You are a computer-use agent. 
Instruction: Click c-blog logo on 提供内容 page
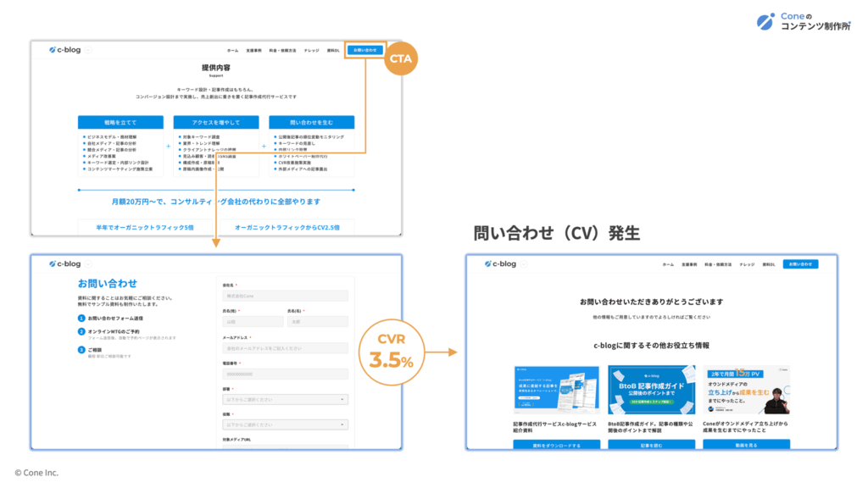click(64, 50)
